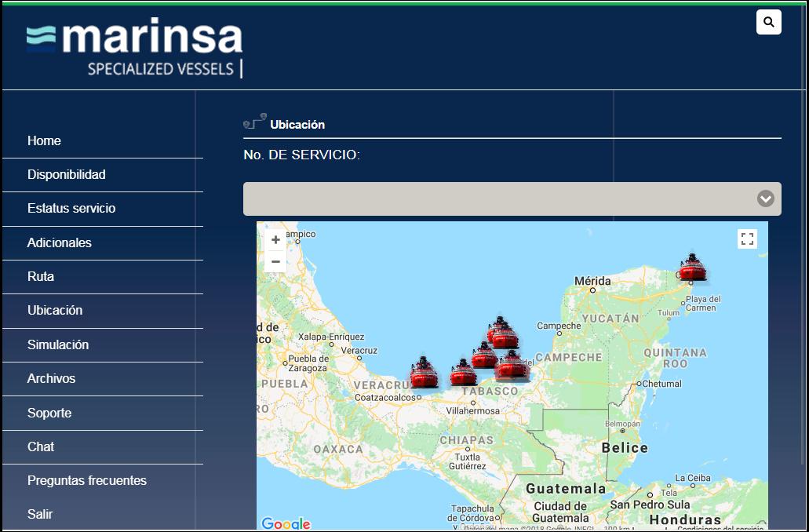Image resolution: width=809 pixels, height=532 pixels.
Task: Click the La Ceiba label on map
Action: click(x=693, y=478)
